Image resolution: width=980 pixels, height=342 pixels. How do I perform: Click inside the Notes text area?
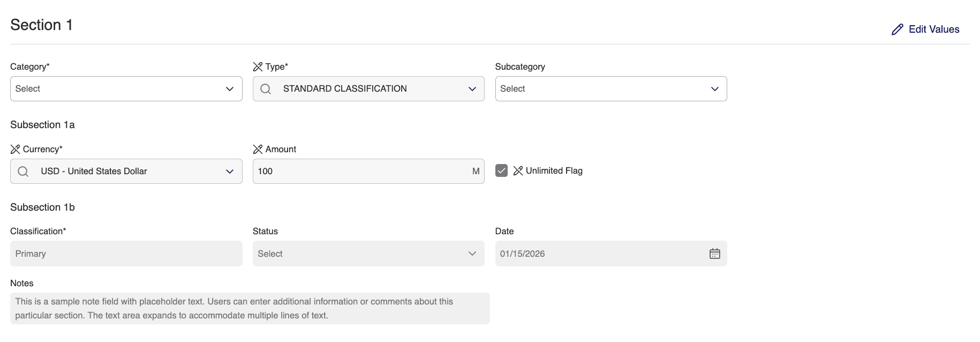(x=250, y=308)
